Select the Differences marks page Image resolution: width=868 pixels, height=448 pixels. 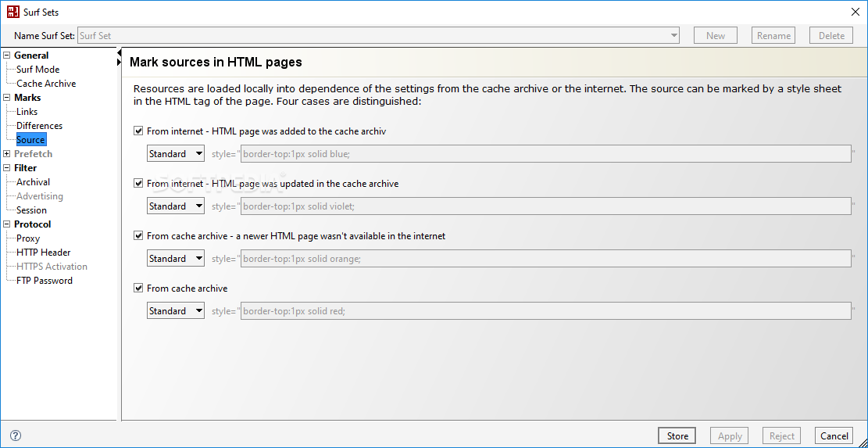pos(39,126)
